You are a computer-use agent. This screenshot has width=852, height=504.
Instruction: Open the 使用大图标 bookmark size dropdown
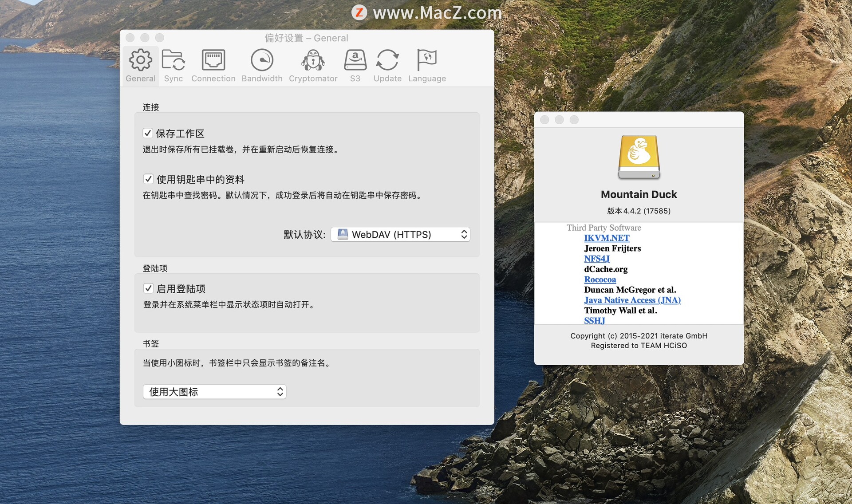coord(214,392)
